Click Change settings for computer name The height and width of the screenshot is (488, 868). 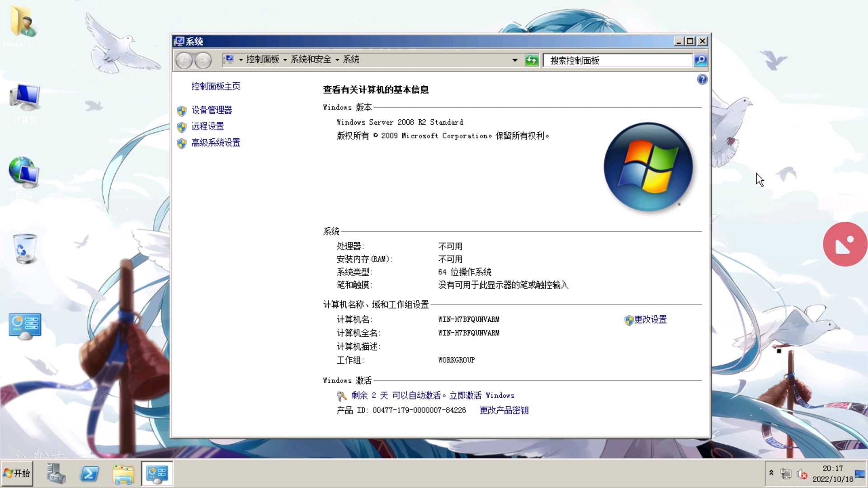tap(650, 319)
